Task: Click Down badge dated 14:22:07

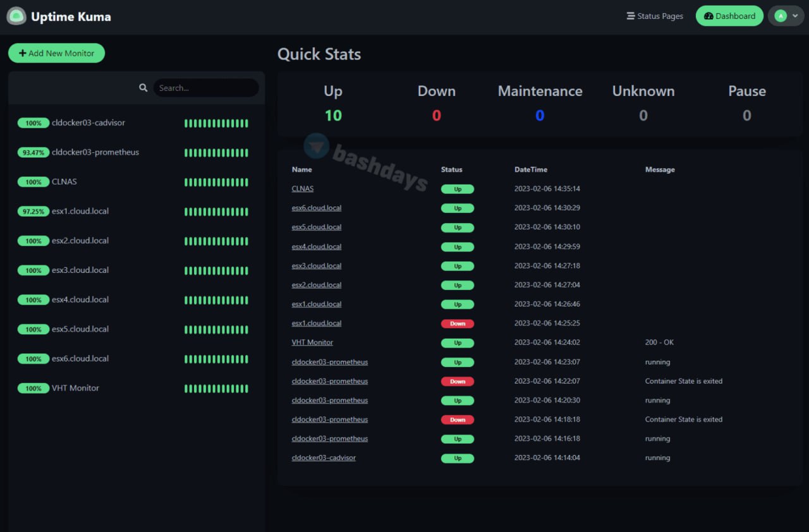Action: [x=458, y=382]
